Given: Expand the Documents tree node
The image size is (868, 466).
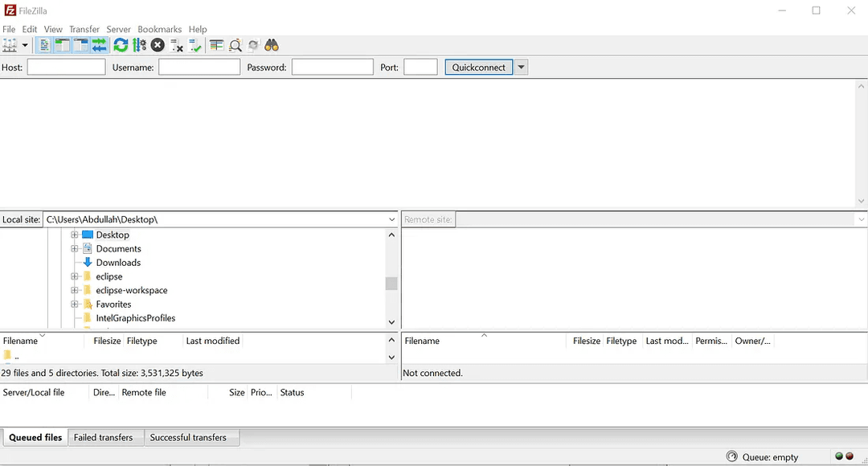Looking at the screenshot, I should (74, 248).
